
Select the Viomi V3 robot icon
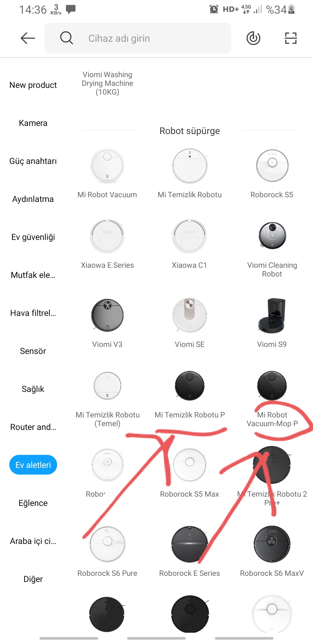107,315
